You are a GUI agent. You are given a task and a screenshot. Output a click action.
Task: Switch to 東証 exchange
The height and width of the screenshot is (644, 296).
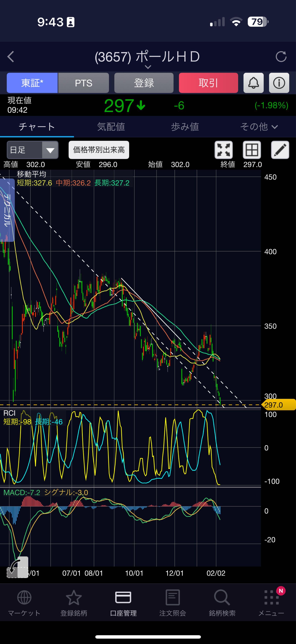coord(32,83)
